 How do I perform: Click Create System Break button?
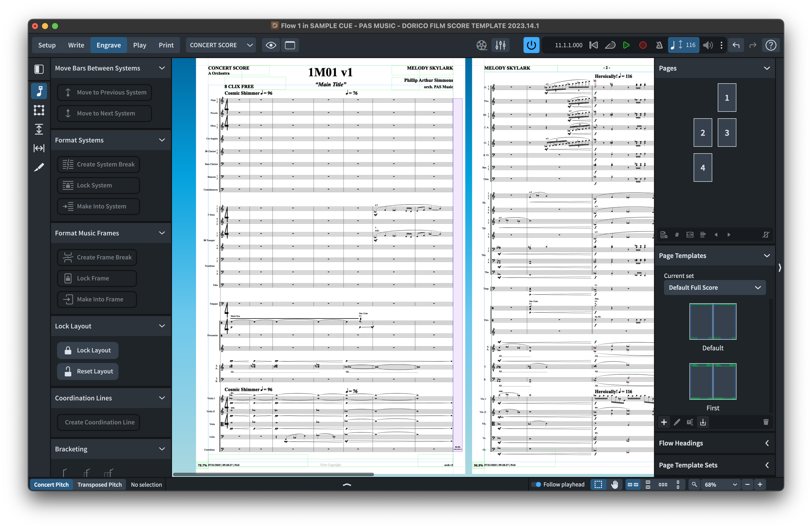(98, 164)
